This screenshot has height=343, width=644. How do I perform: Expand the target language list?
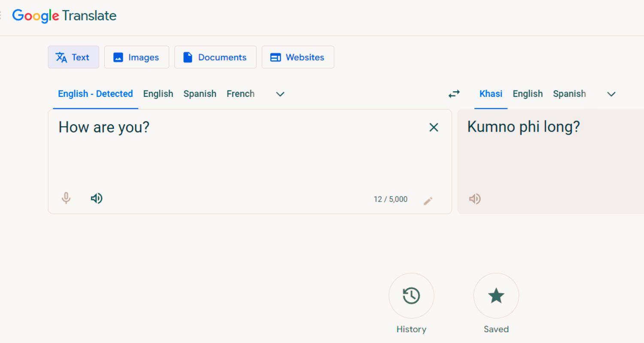click(611, 94)
